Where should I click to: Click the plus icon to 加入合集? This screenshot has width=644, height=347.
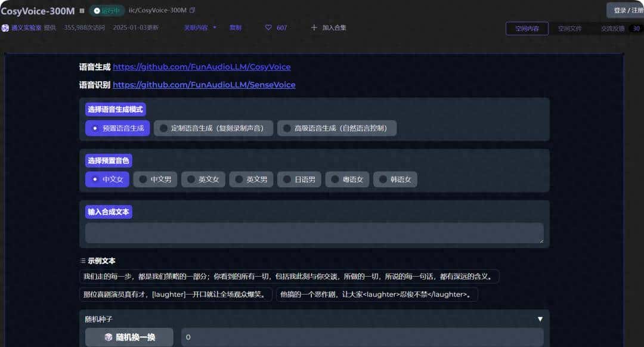314,27
